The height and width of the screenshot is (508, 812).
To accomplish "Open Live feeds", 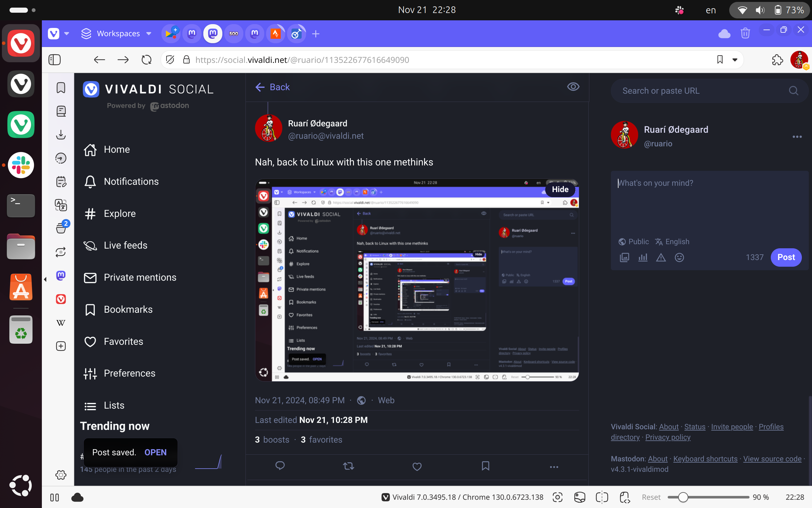I will (115, 245).
